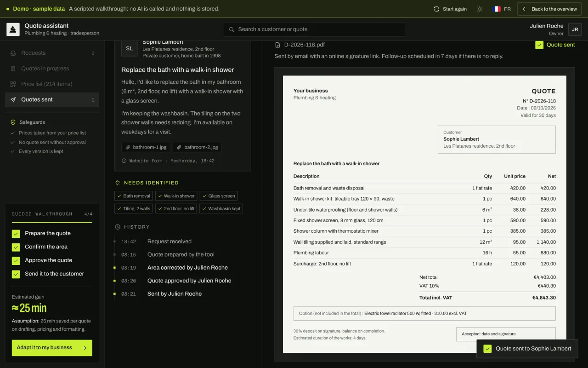Click the Needs Identified sparkle icon
588x368 pixels.
tap(118, 183)
